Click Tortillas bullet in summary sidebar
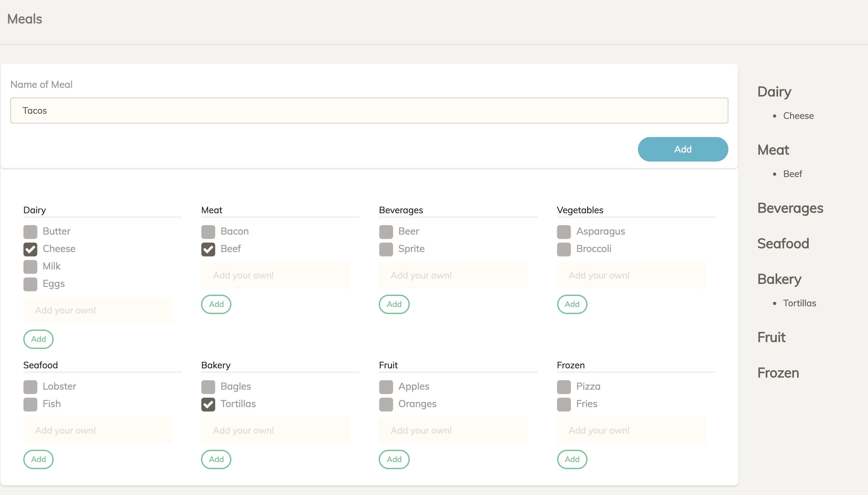This screenshot has width=868, height=495. coord(799,303)
